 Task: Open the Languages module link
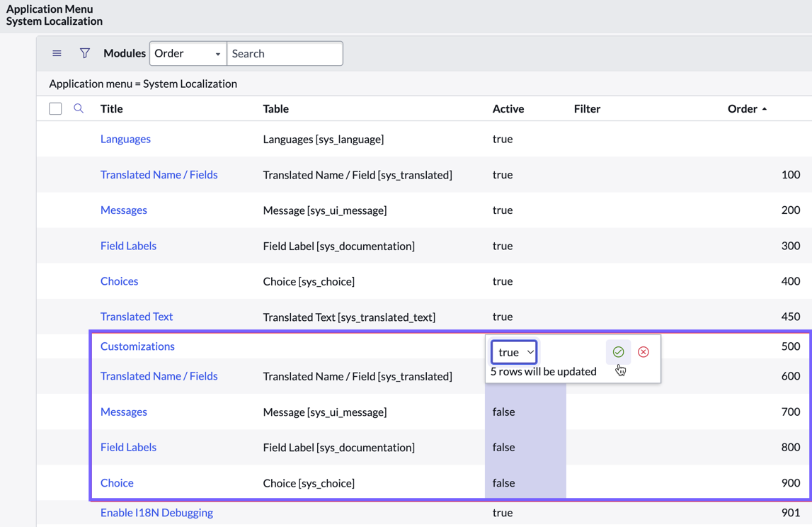[x=125, y=139]
